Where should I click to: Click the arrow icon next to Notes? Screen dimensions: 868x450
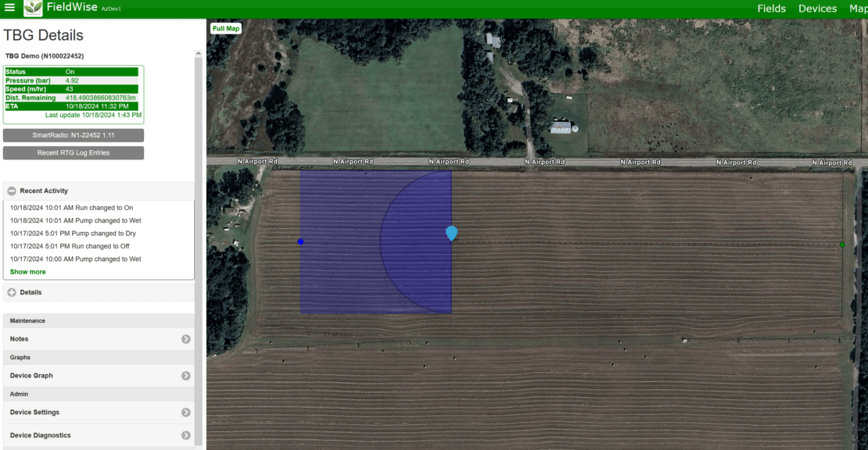[x=186, y=339]
